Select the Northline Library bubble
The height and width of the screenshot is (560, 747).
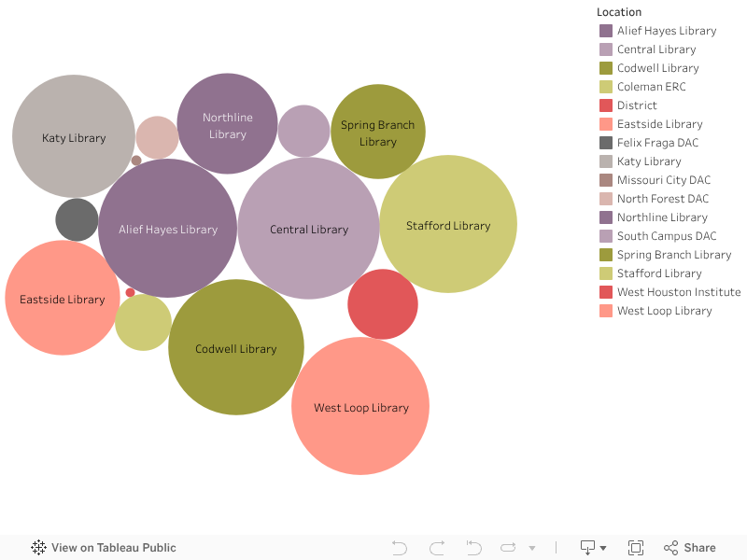click(227, 123)
